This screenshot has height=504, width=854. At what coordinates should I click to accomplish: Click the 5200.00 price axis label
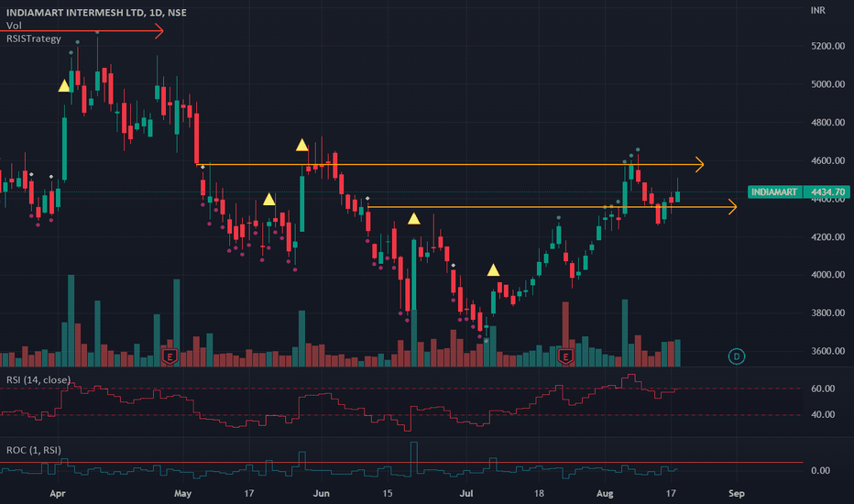coord(827,47)
